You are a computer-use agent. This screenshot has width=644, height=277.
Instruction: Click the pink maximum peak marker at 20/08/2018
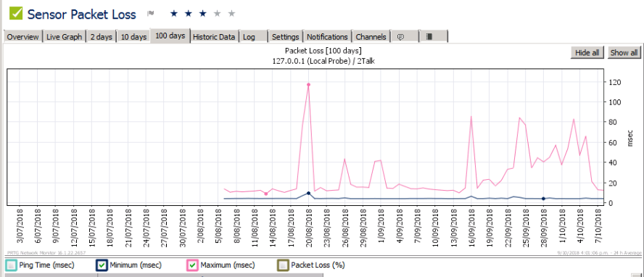[x=308, y=85]
